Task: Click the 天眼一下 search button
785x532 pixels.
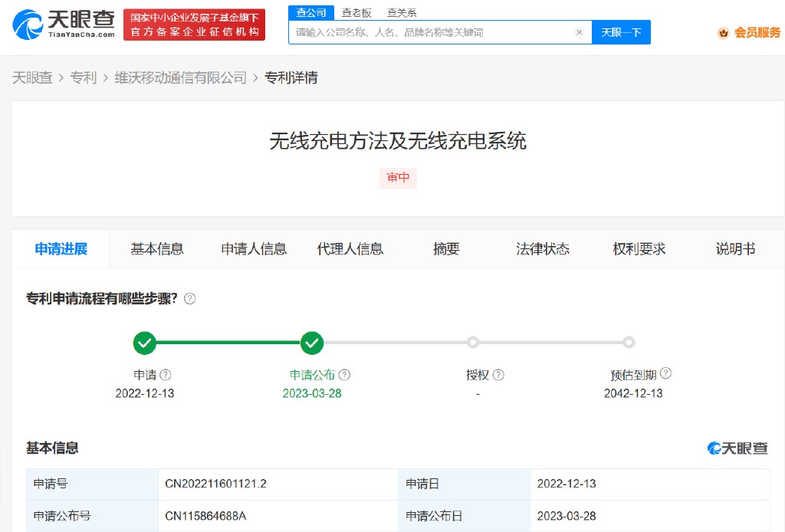Action: (621, 32)
